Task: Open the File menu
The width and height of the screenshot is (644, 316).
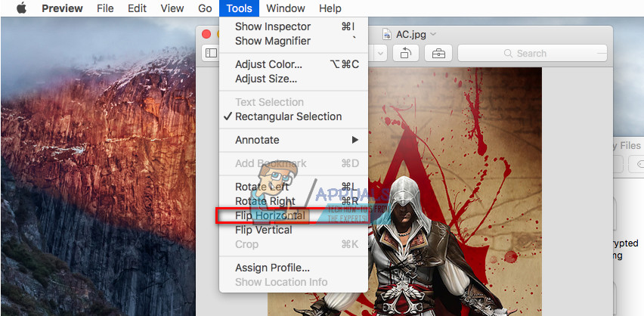Action: click(x=105, y=8)
